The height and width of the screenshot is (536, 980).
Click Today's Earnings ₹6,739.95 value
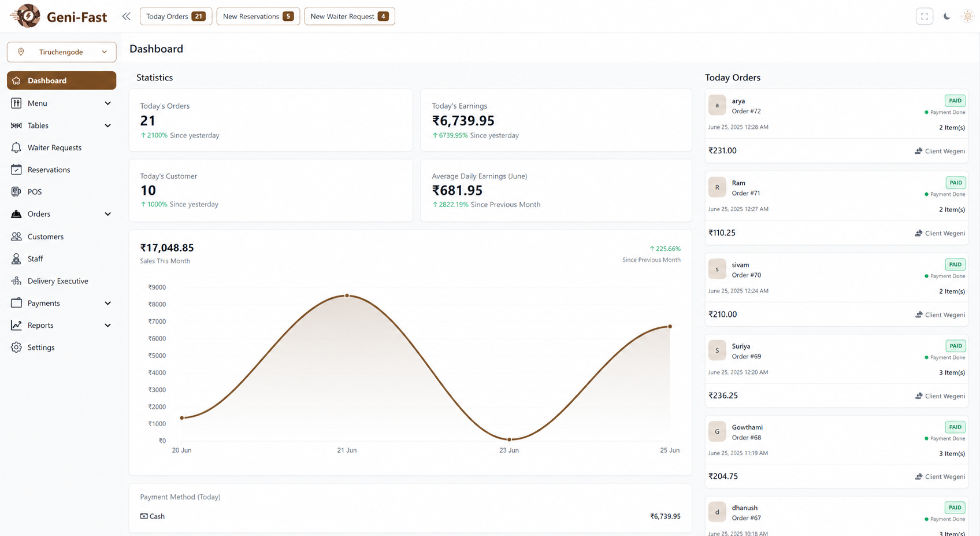463,121
